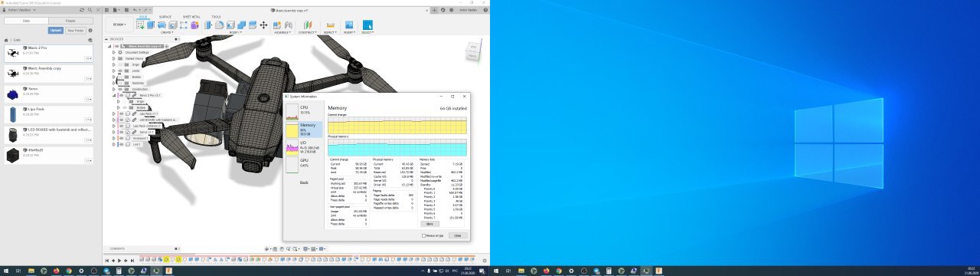This screenshot has height=276, width=980.
Task: Toggle visibility of LED BOARD component
Action: [x=122, y=120]
